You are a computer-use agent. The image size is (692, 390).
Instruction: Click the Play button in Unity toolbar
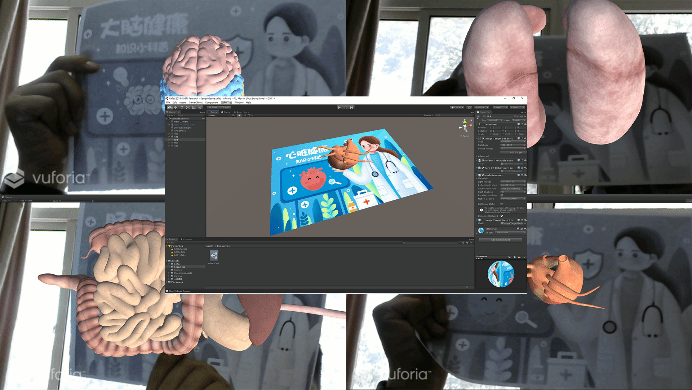(339, 108)
